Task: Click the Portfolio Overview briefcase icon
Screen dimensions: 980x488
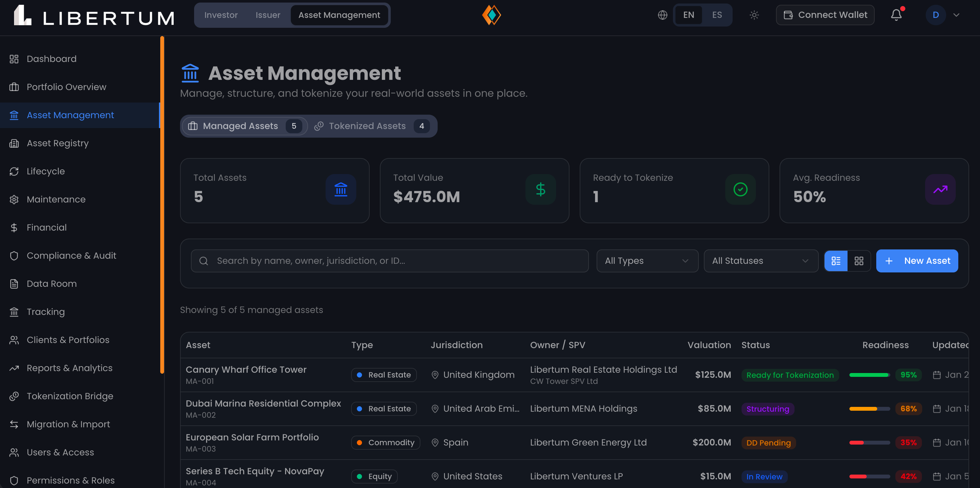Action: [14, 87]
